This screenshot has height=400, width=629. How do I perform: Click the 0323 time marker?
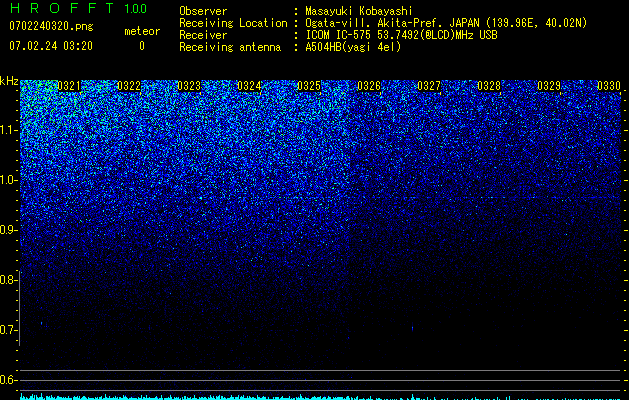pos(189,86)
